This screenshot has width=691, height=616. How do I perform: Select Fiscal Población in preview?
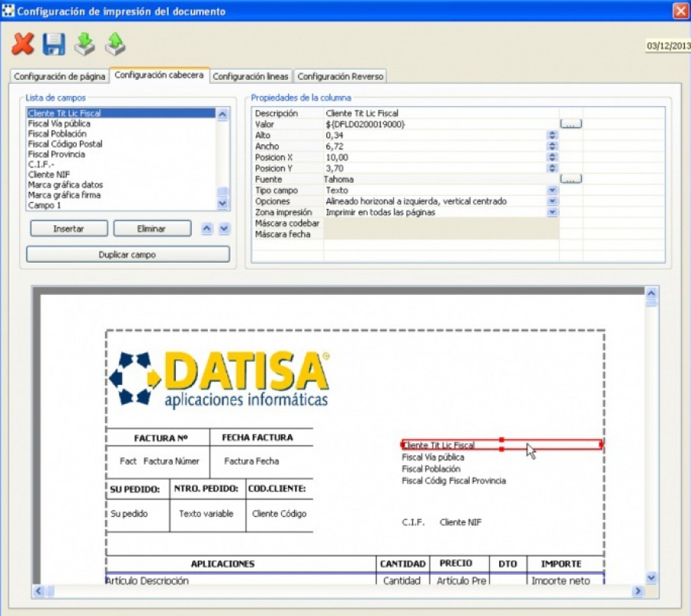tap(431, 469)
